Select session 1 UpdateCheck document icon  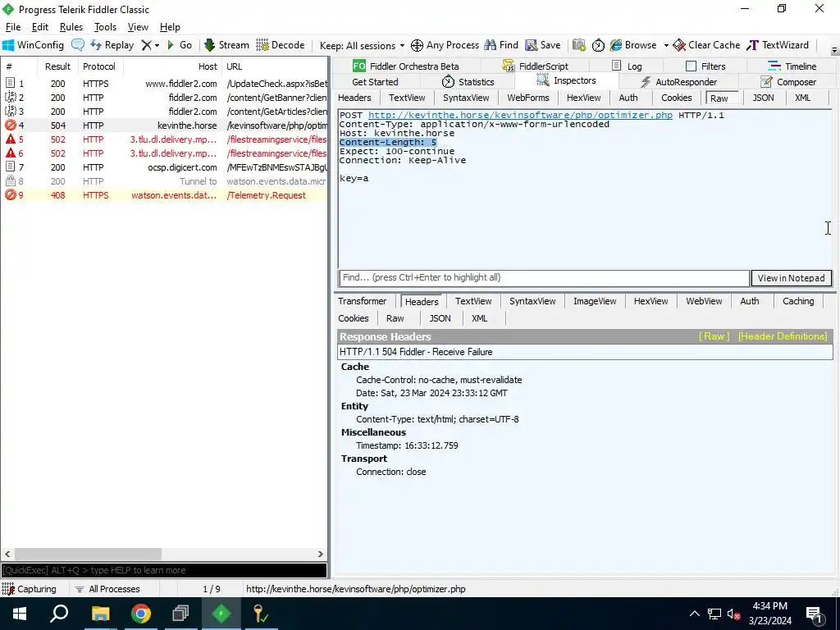tap(10, 83)
